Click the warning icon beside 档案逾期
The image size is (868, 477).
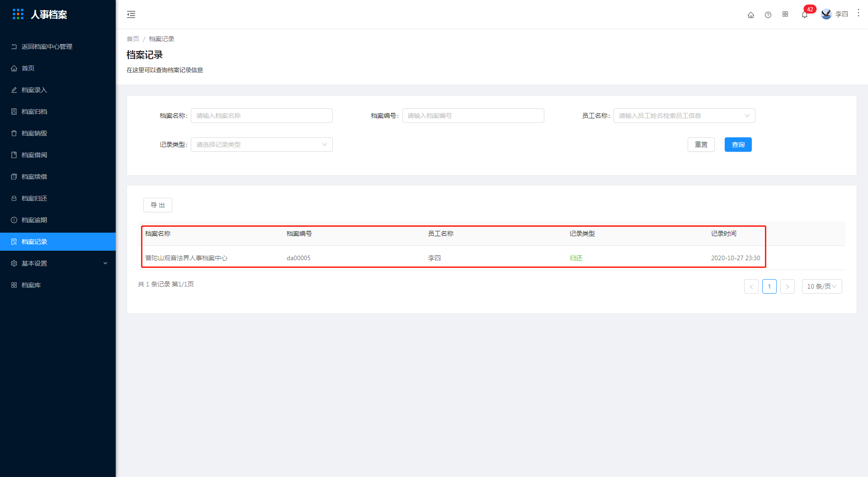tap(14, 220)
